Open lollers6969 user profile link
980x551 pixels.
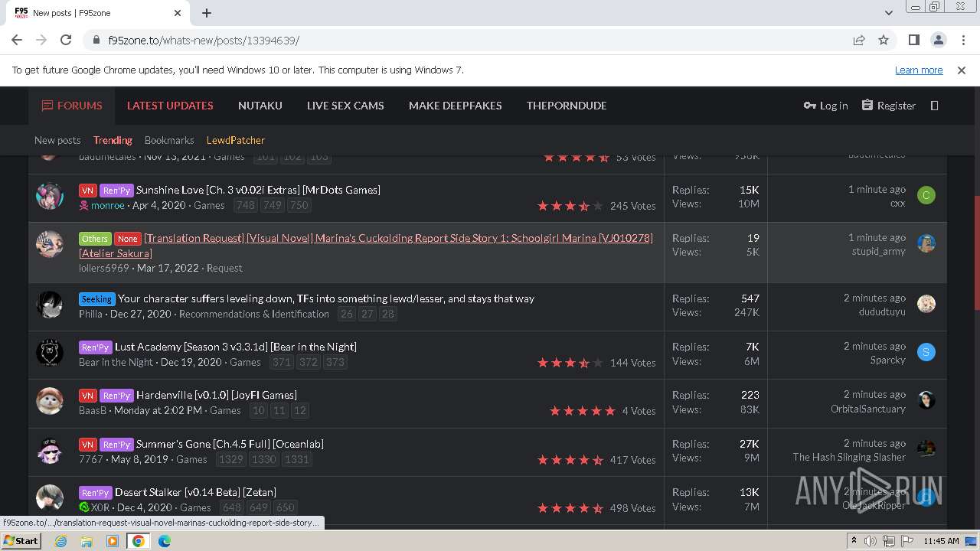click(x=104, y=268)
